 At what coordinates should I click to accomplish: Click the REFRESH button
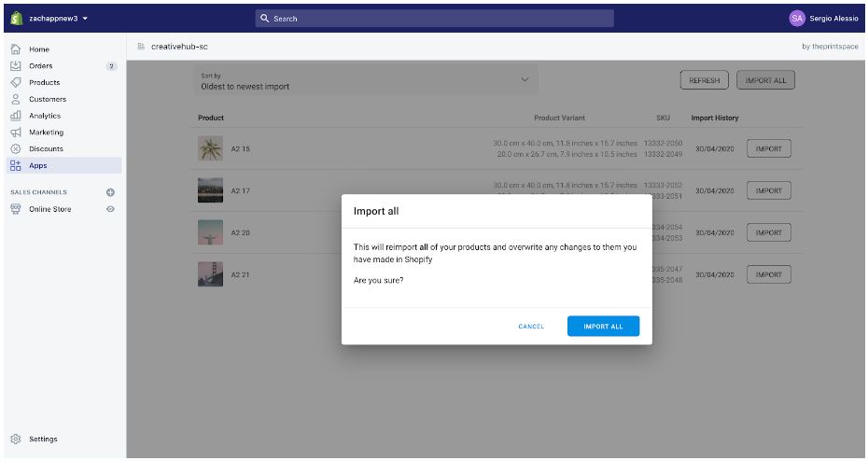coord(704,80)
